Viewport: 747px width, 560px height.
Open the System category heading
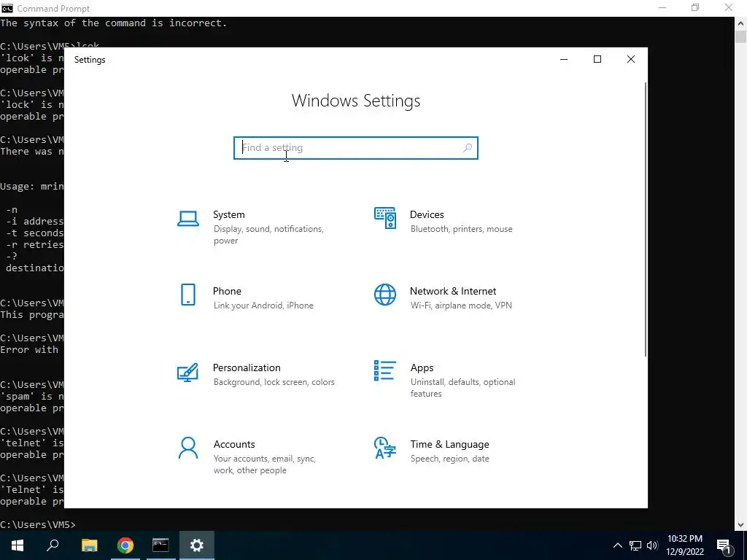point(228,214)
